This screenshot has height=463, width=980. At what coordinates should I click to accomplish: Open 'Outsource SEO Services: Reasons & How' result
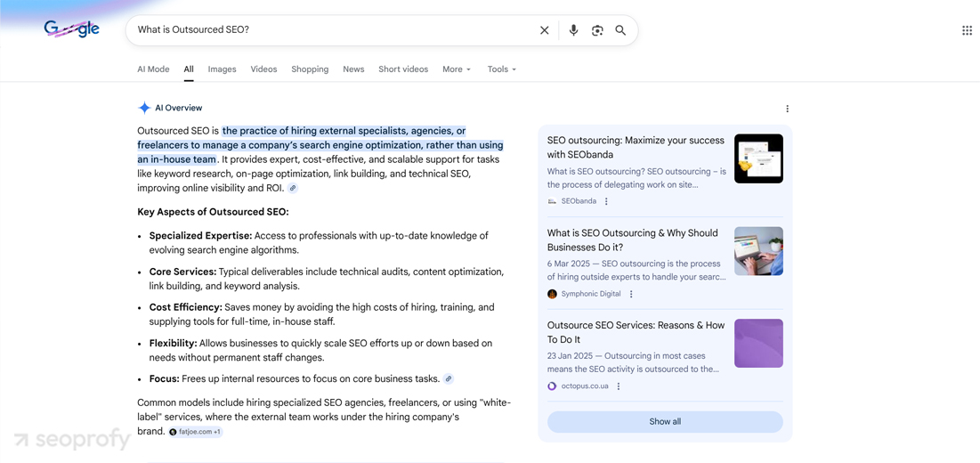636,332
